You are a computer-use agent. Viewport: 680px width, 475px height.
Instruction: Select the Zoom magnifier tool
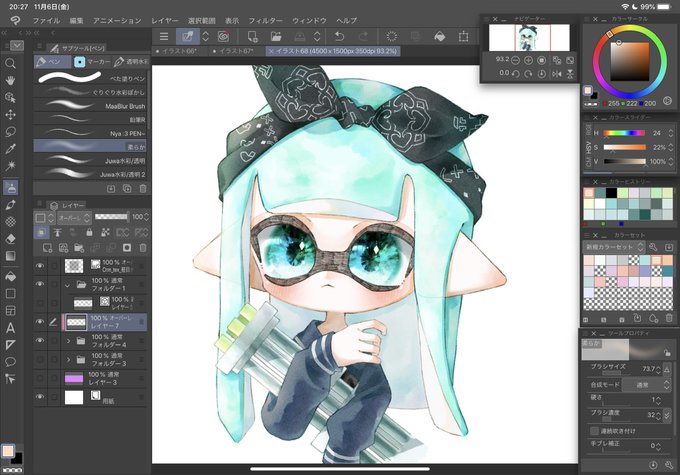pyautogui.click(x=10, y=63)
